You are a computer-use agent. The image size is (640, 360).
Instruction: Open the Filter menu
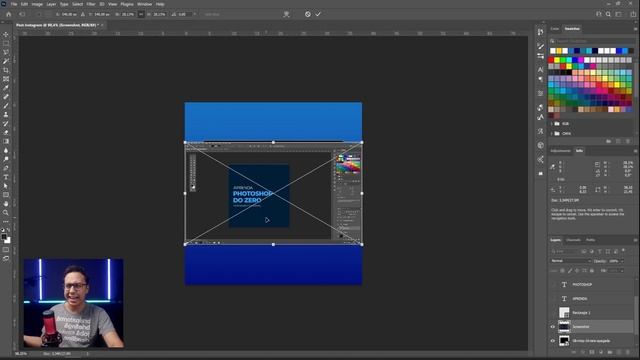tap(91, 4)
